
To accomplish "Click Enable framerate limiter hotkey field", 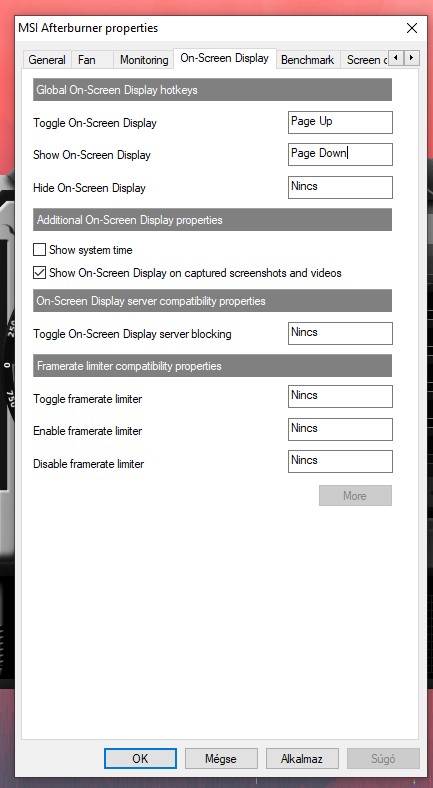I will [340, 429].
